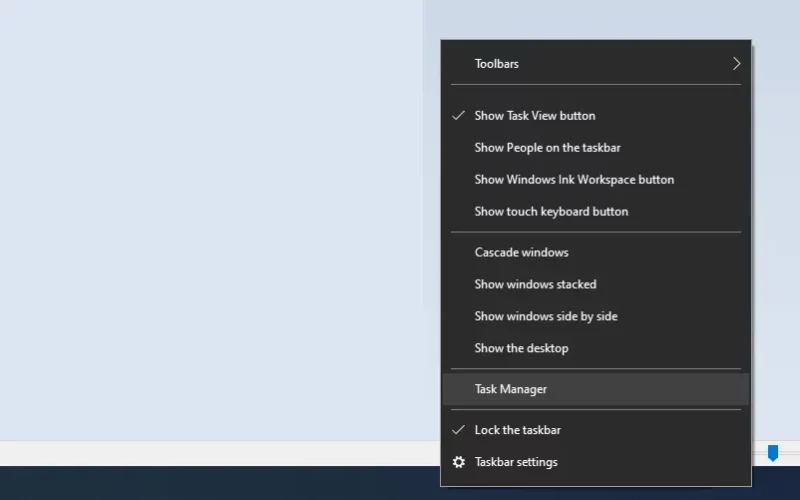This screenshot has height=500, width=800.
Task: Click the Toolbars submenu arrow icon
Action: pos(736,64)
